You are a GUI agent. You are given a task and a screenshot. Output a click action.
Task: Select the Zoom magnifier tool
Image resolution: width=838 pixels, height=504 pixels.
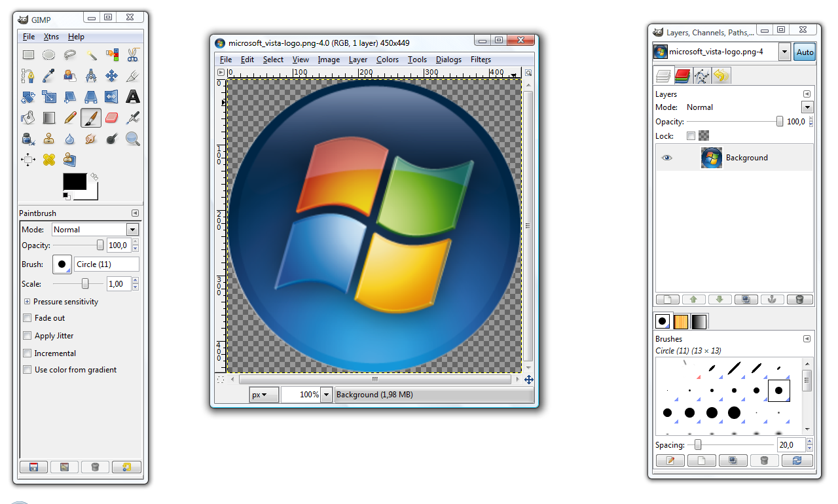(x=133, y=139)
